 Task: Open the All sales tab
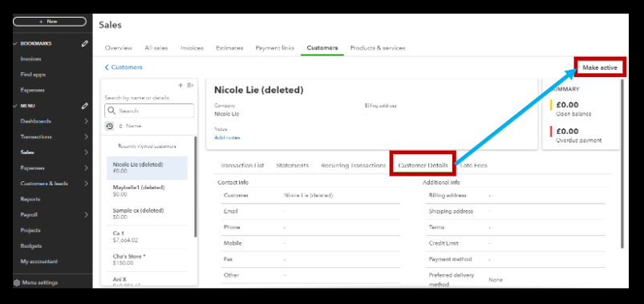[x=156, y=48]
